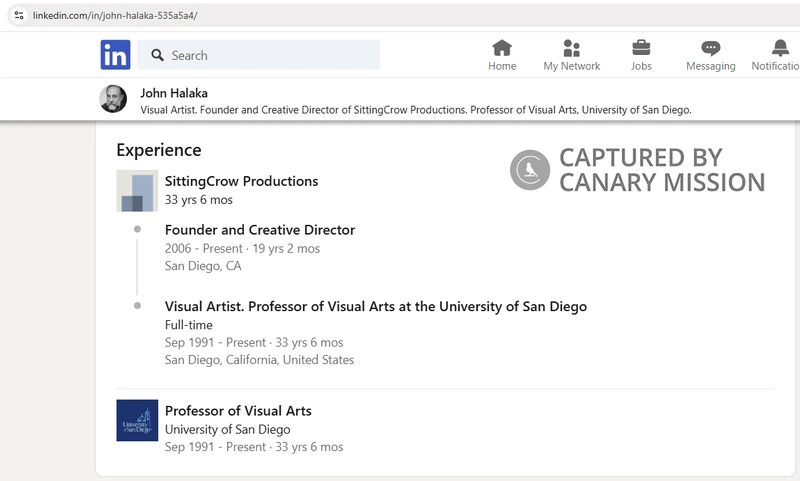Image resolution: width=800 pixels, height=481 pixels.
Task: Open My Network nav icon
Action: tap(571, 48)
